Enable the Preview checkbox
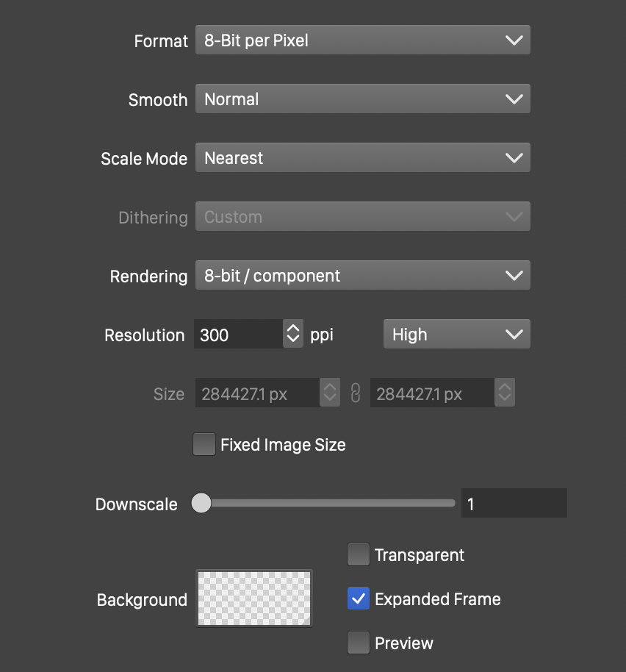626x672 pixels. pyautogui.click(x=359, y=643)
